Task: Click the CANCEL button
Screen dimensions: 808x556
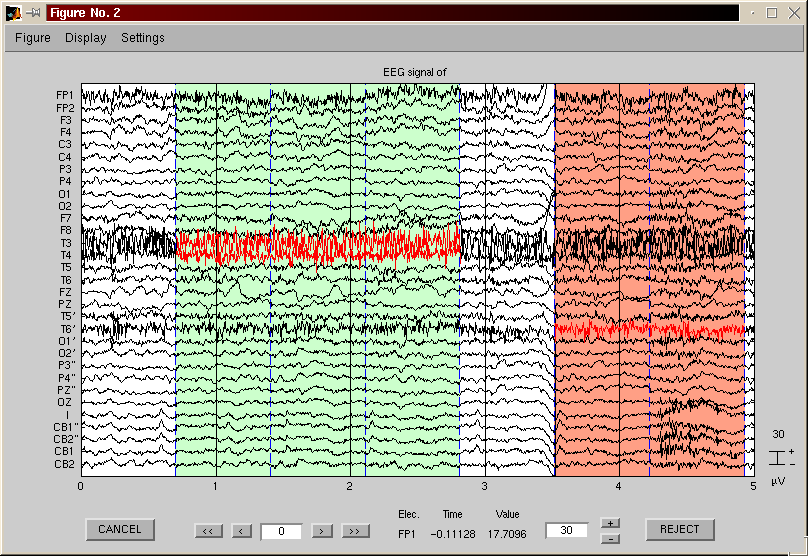Action: pos(120,529)
